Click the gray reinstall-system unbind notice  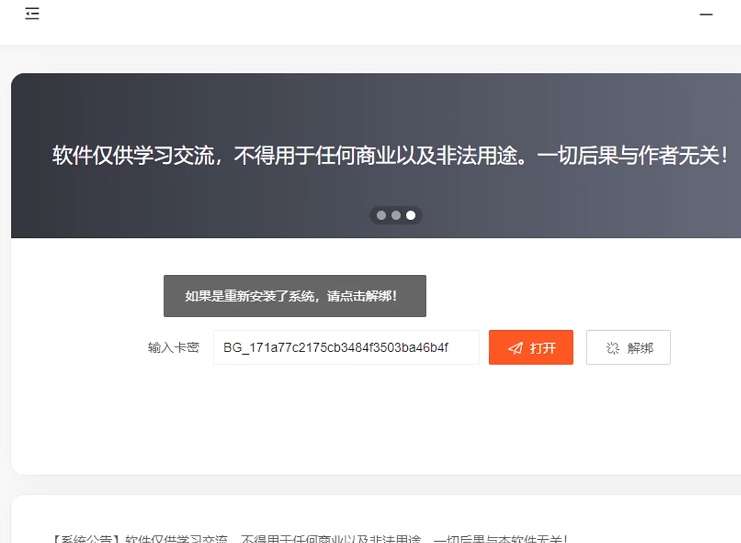(294, 296)
